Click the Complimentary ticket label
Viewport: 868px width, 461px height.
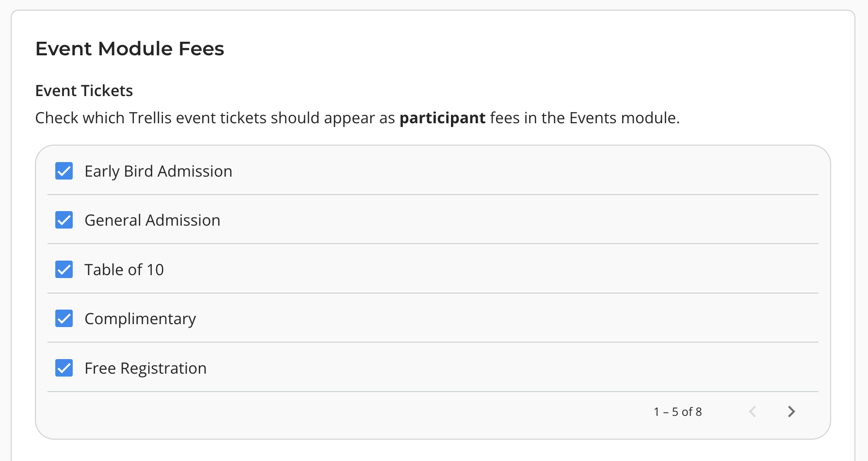[140, 319]
